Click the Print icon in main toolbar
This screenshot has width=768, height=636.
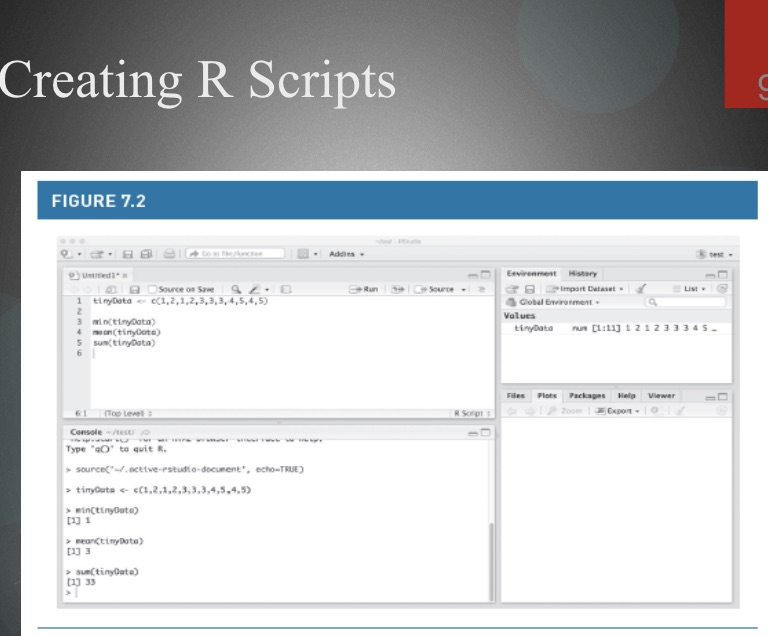pyautogui.click(x=169, y=254)
